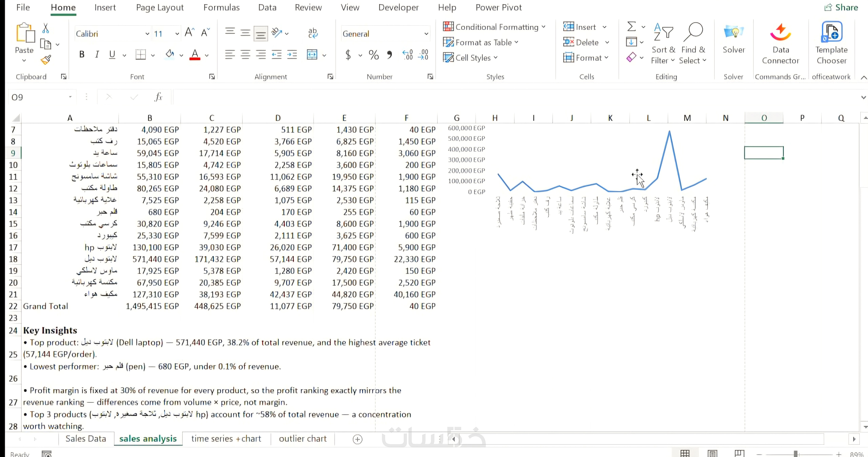
Task: Apply Comma Style format
Action: (x=390, y=55)
